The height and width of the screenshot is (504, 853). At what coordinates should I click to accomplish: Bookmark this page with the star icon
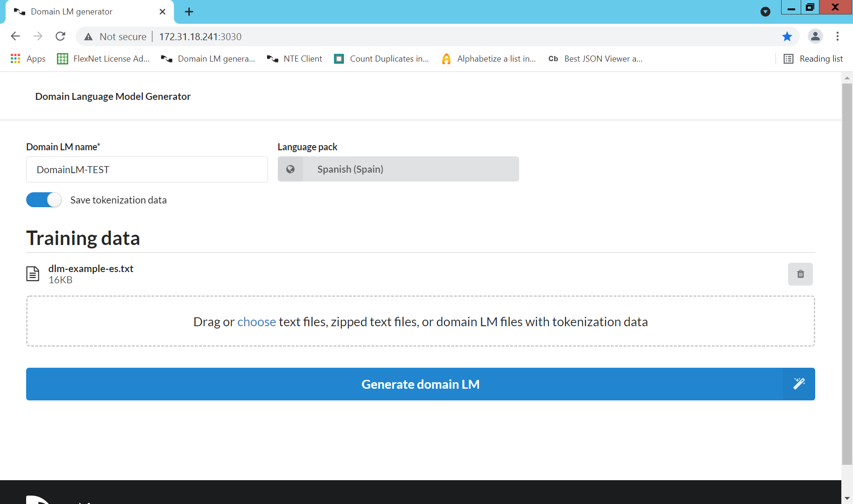(787, 36)
